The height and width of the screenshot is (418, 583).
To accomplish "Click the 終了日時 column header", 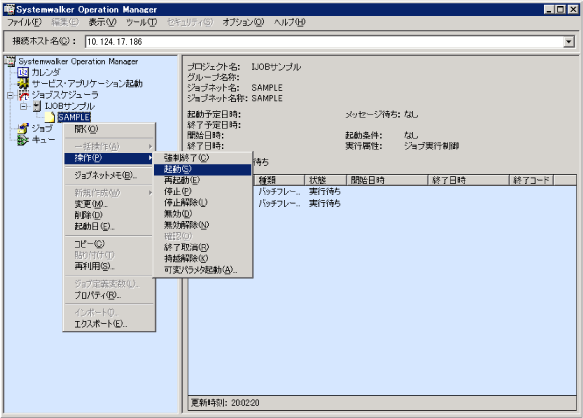I will tap(468, 180).
